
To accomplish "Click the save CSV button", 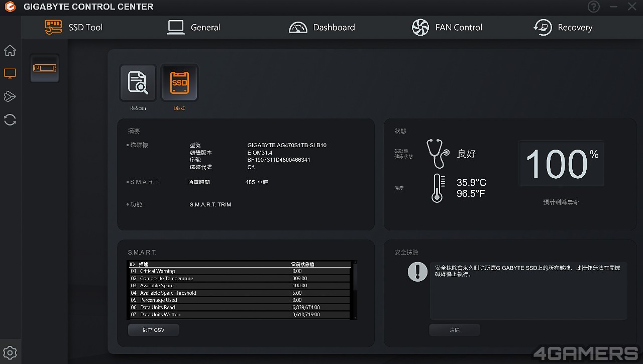I will 154,330.
